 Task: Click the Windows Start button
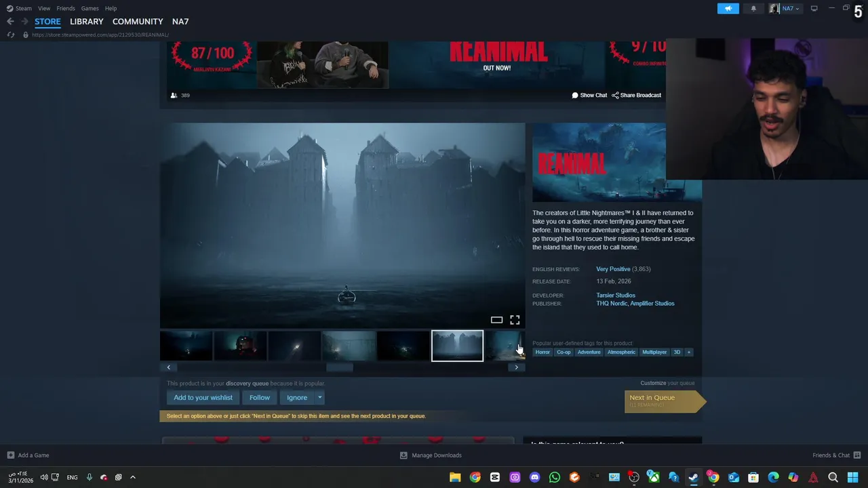[853, 477]
